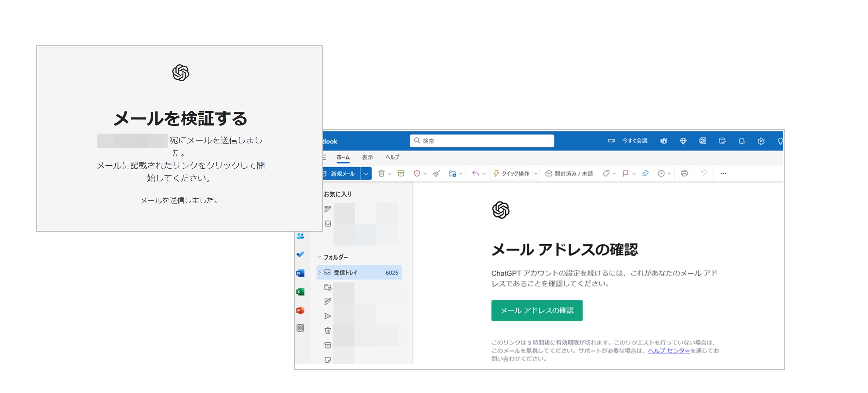The height and width of the screenshot is (393, 868).
Task: Expand the tag category dropdown arrow
Action: [x=614, y=174]
